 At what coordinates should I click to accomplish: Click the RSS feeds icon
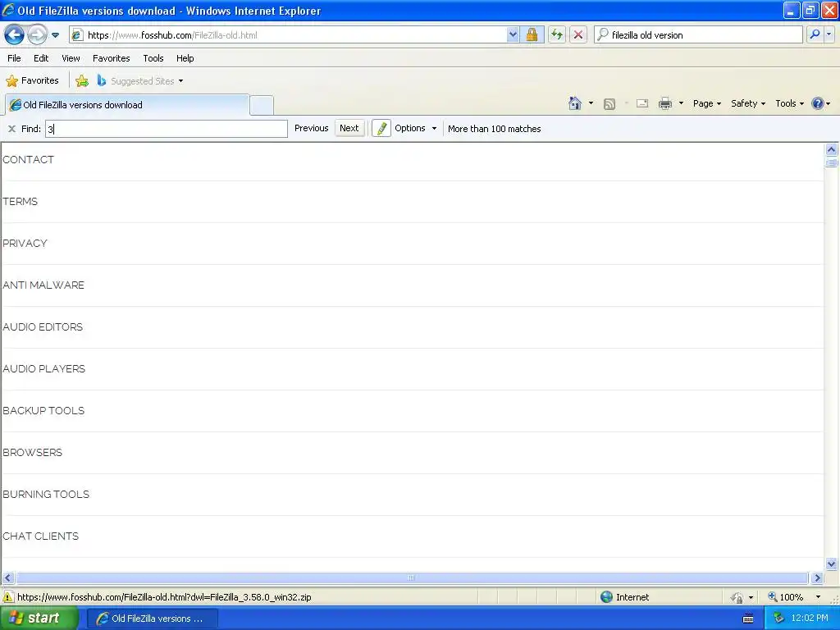[x=609, y=104]
